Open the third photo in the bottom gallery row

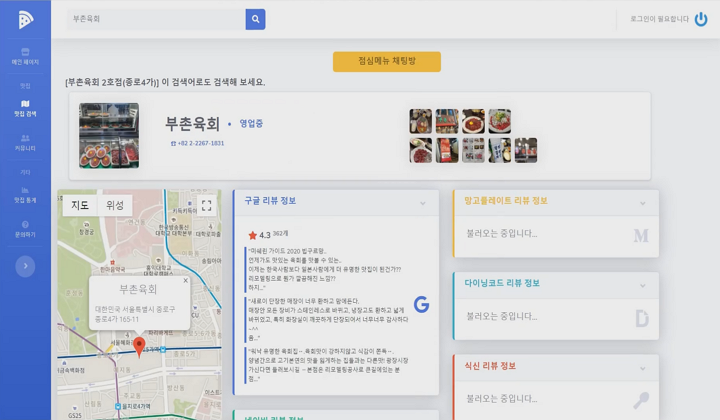[473, 150]
